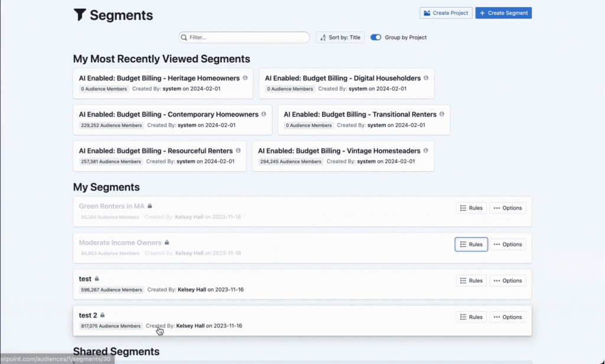Expand Options for the test 2 segment
This screenshot has width=605, height=364.
click(508, 317)
